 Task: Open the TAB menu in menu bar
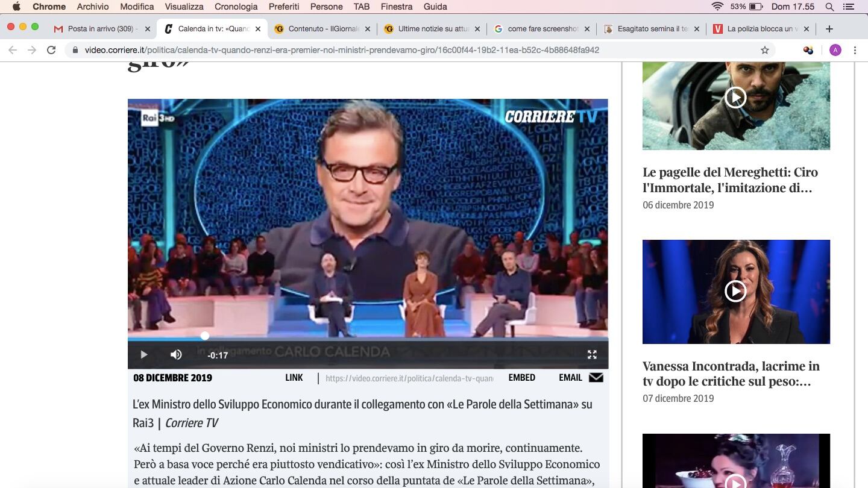(362, 7)
